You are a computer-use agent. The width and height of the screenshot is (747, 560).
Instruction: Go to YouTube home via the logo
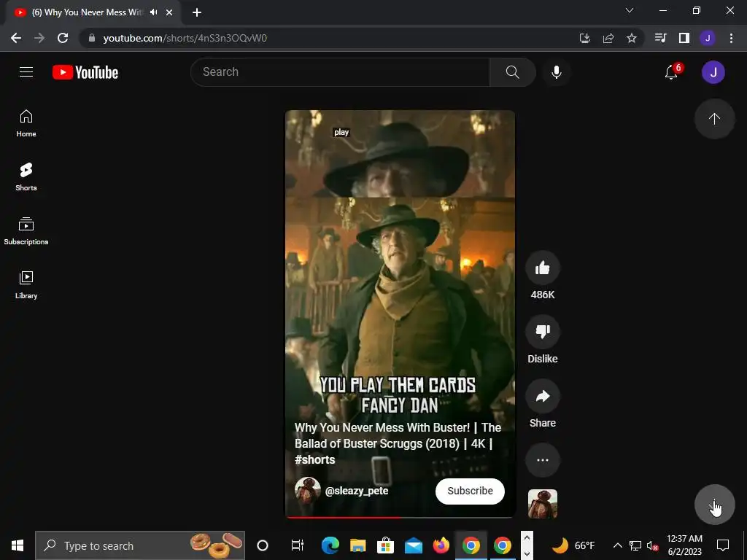tap(85, 72)
